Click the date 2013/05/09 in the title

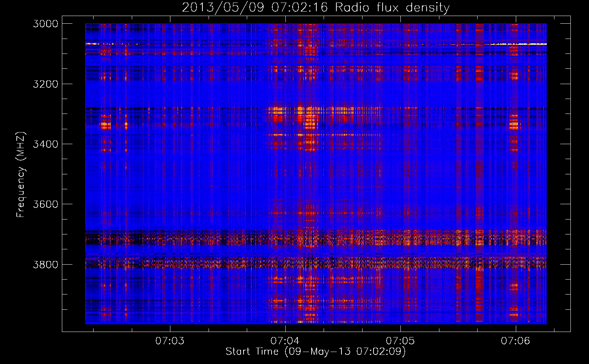[x=223, y=8]
